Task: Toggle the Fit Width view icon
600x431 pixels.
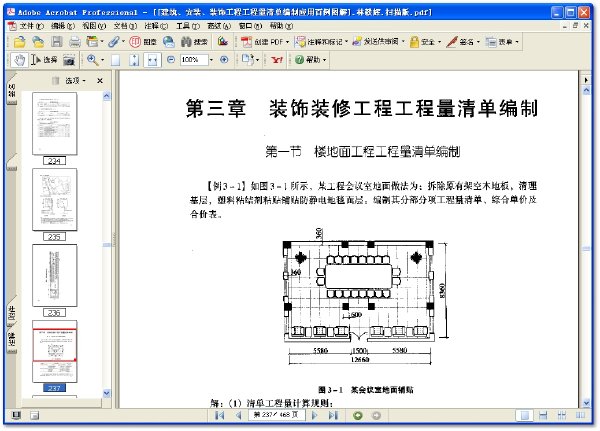Action: [152, 60]
